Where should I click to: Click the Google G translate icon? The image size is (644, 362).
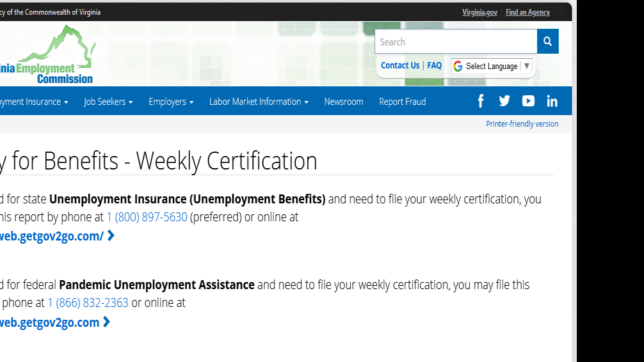click(458, 66)
